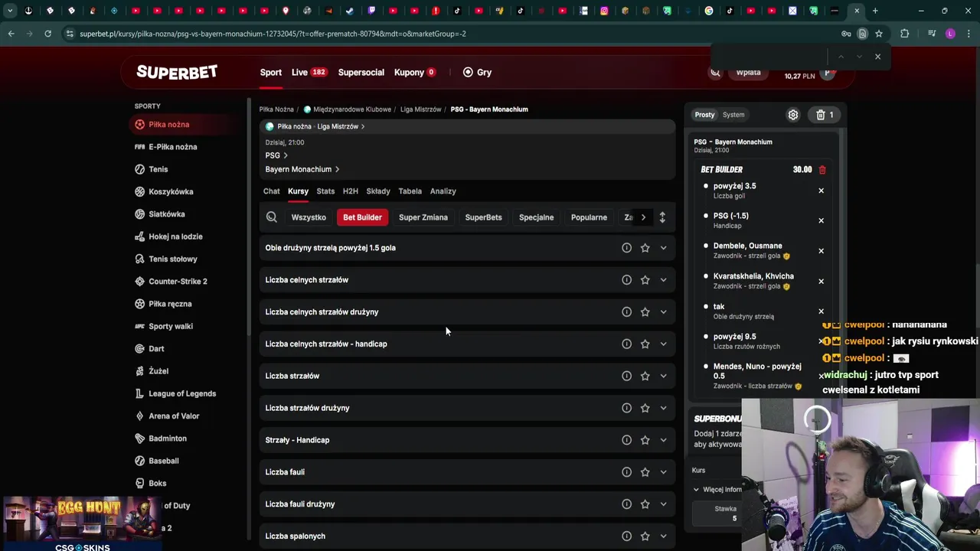This screenshot has height=551, width=980.
Task: Open Gry in the header
Action: 477,73
